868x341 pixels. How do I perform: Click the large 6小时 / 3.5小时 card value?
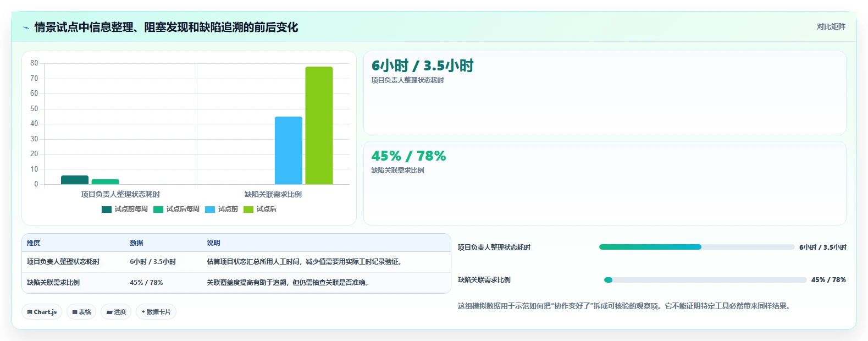[x=422, y=65]
